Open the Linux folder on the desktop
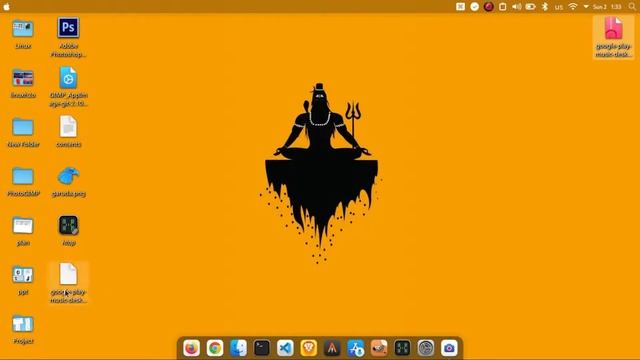 [x=23, y=29]
